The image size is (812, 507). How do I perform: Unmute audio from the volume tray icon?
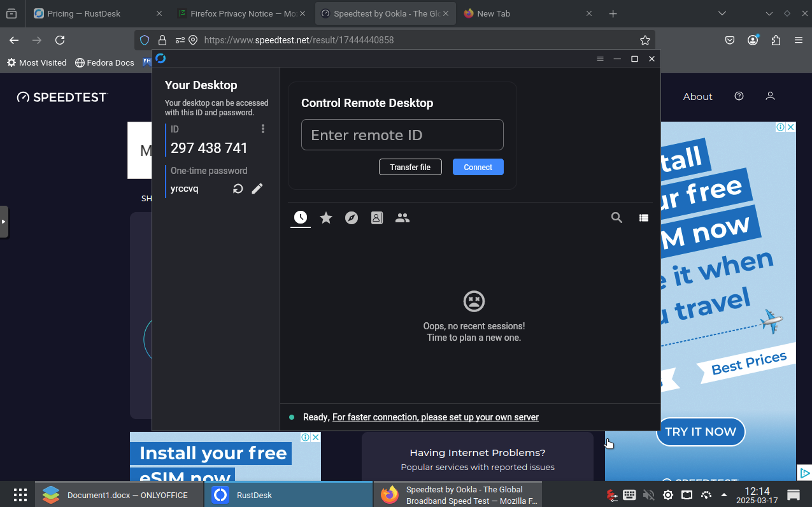(x=648, y=495)
